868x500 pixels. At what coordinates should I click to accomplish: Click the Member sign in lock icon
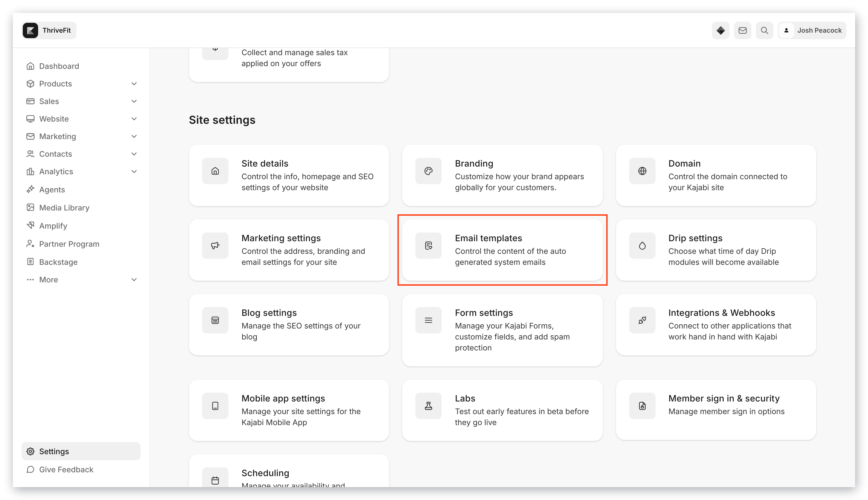tap(642, 406)
